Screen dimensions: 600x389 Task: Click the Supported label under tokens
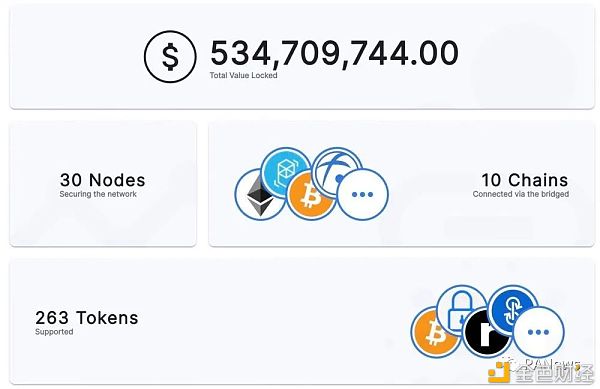(x=54, y=332)
